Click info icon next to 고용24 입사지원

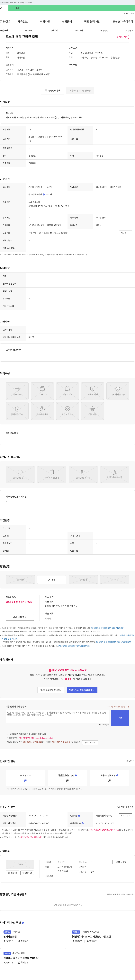(x=117, y=775)
